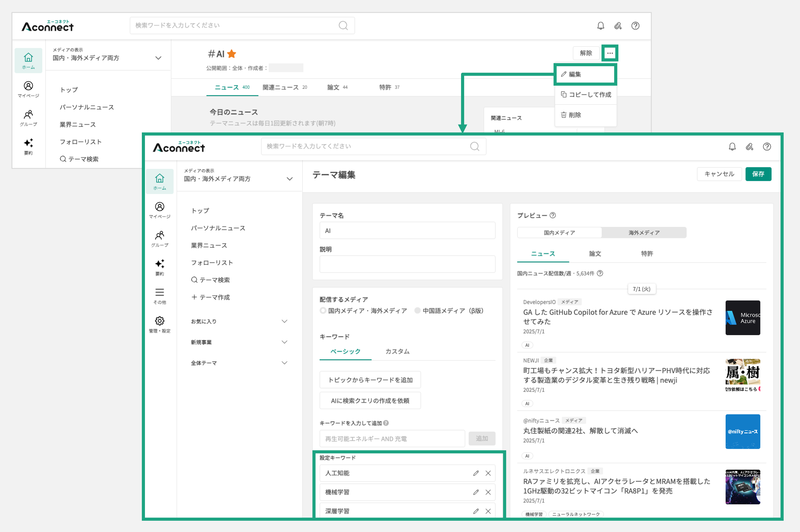Choose コピーして作成 from the context menu
800x532 pixels.
[x=586, y=95]
